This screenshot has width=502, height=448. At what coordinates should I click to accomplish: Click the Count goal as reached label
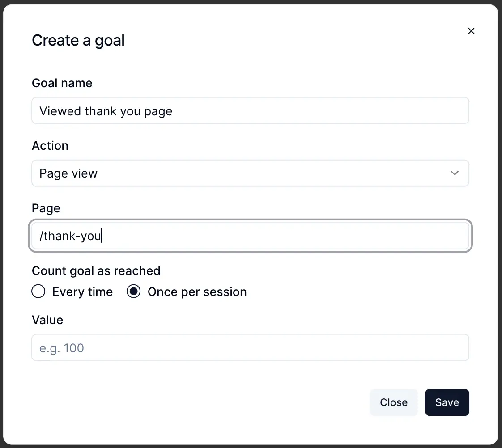click(96, 270)
